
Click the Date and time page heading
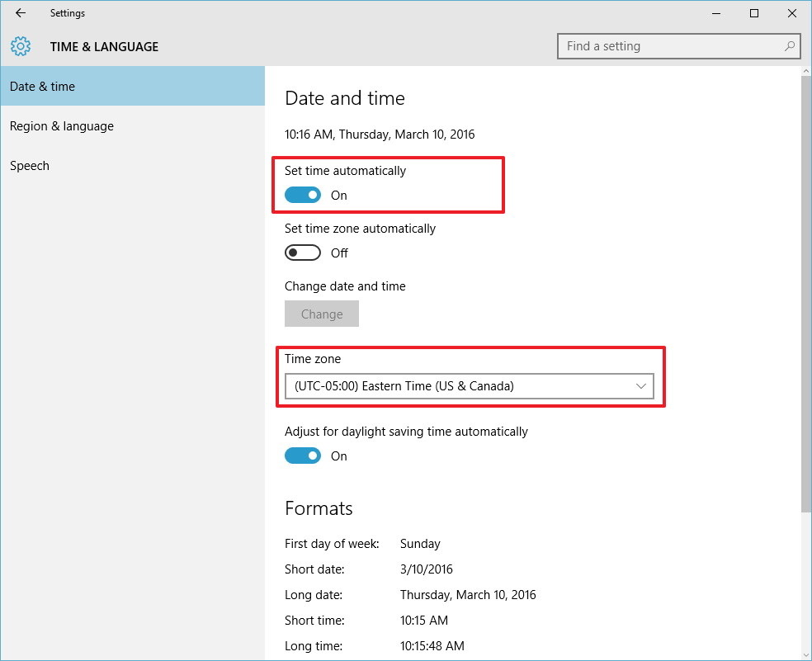point(345,98)
